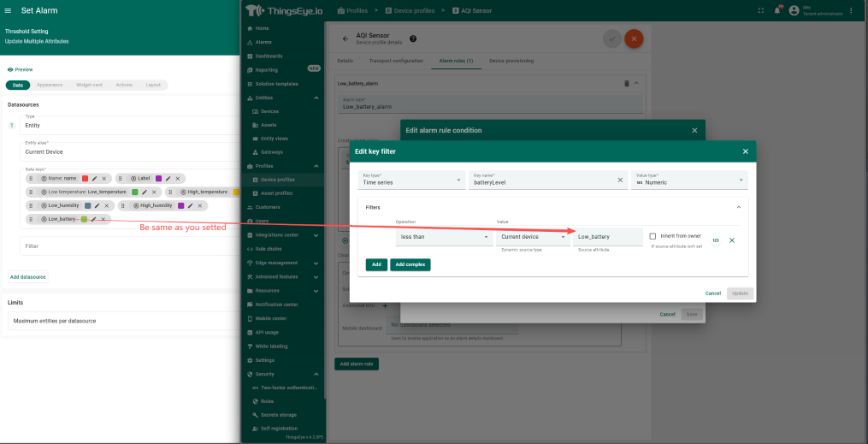Edit the Low_battery data key

[94, 219]
